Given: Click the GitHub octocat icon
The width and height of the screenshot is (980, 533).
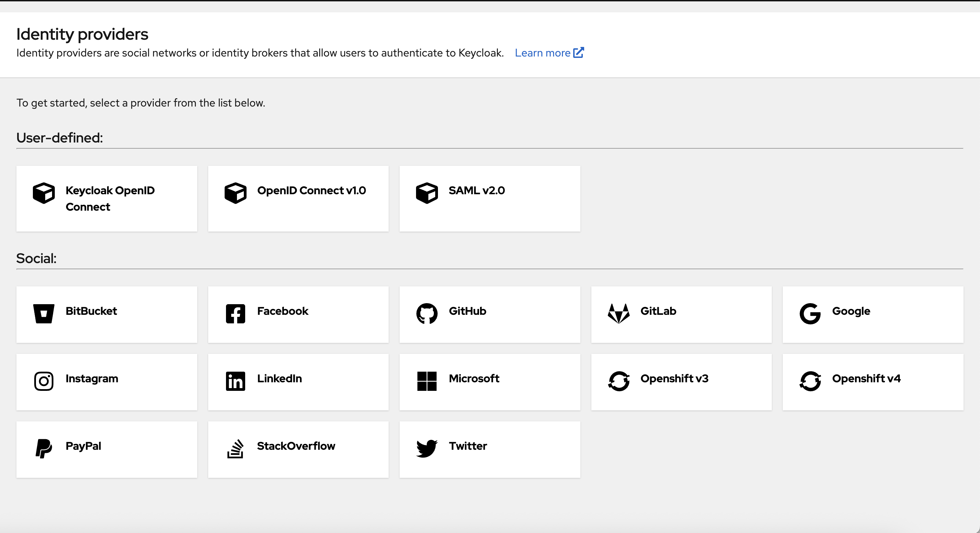Looking at the screenshot, I should click(x=427, y=314).
